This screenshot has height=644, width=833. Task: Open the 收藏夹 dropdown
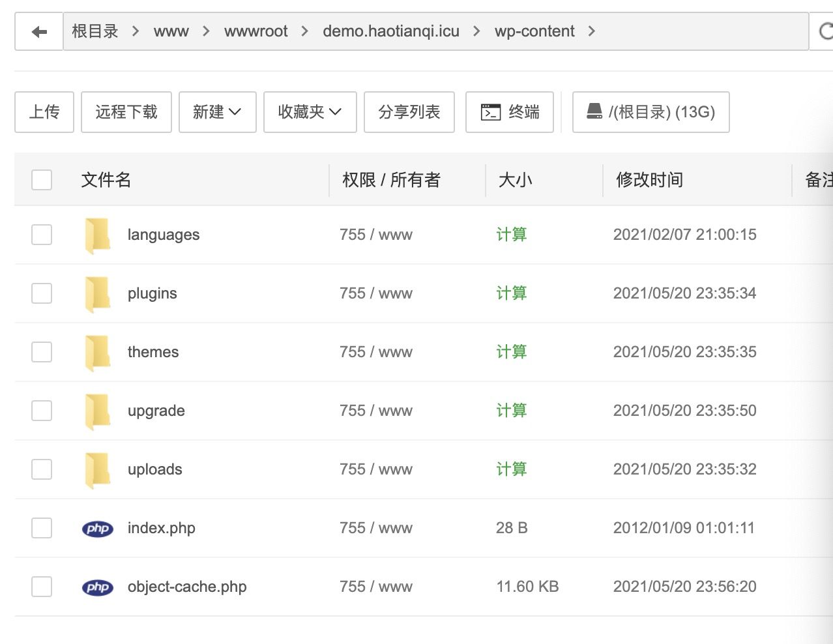pos(310,111)
